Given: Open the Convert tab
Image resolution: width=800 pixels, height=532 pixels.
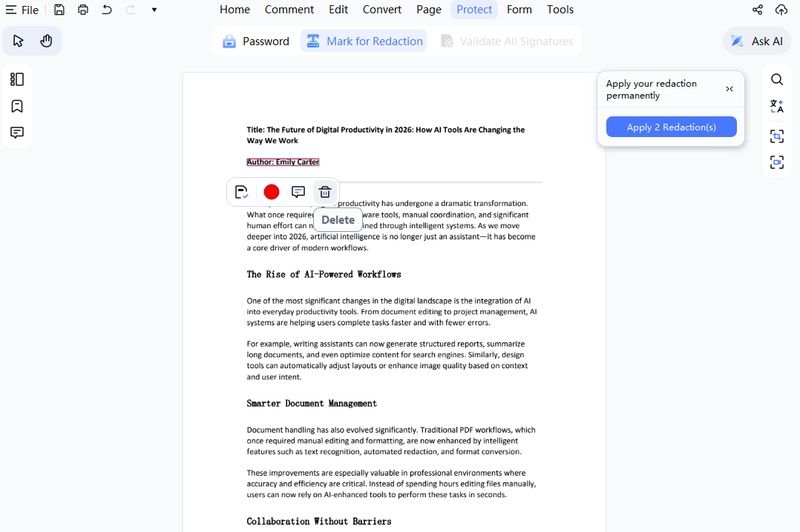Looking at the screenshot, I should [x=382, y=10].
